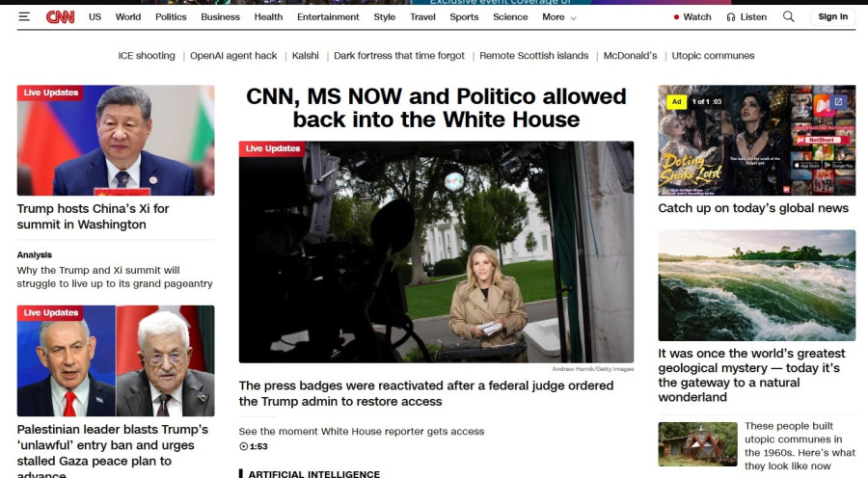Click the headphones Listen icon
868x478 pixels.
[x=731, y=17]
